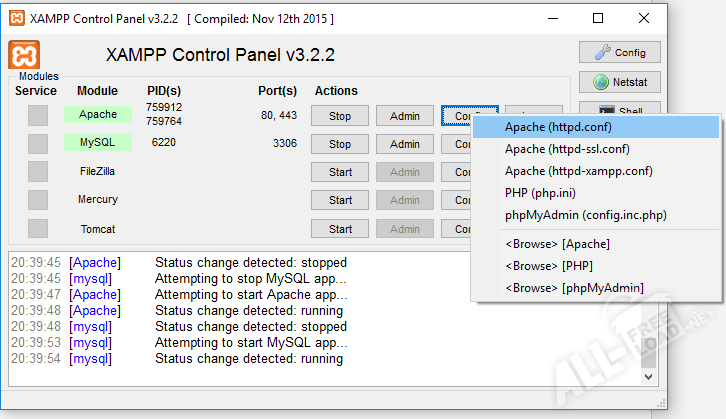Toggle the Apache service checkbox

[38, 116]
